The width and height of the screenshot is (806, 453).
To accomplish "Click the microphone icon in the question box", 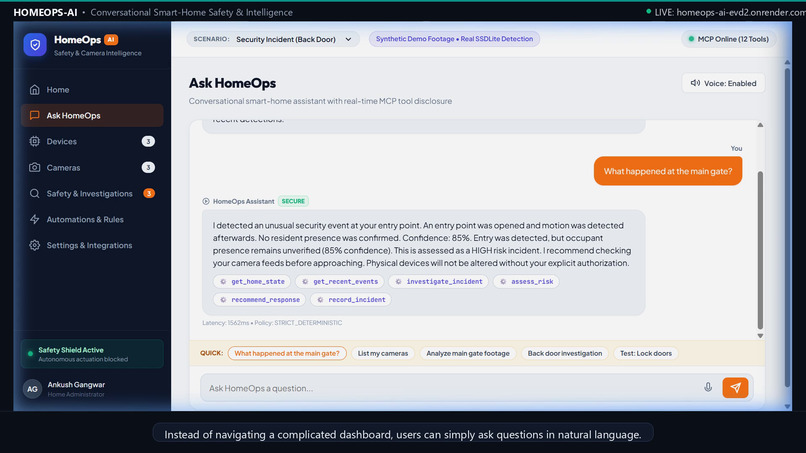I will pyautogui.click(x=708, y=387).
